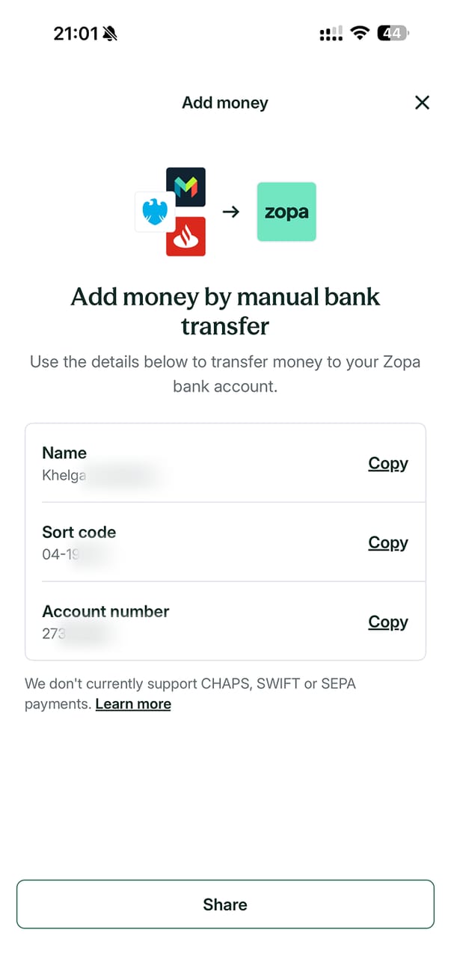Open the Learn more link
Screen dimensions: 451x980
(x=133, y=704)
